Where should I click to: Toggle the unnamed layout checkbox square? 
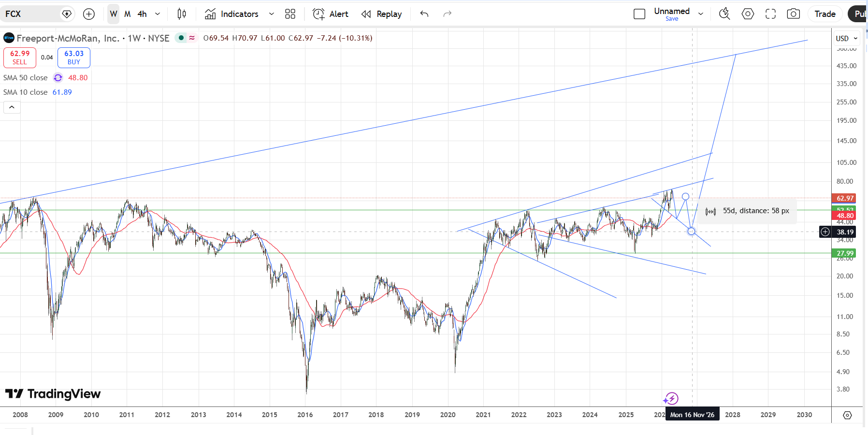(x=639, y=14)
